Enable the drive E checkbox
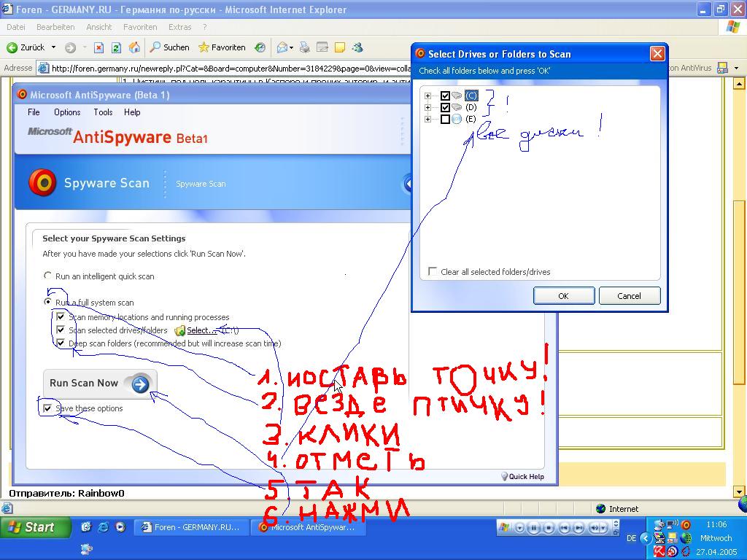This screenshot has height=560, width=747. pyautogui.click(x=446, y=119)
